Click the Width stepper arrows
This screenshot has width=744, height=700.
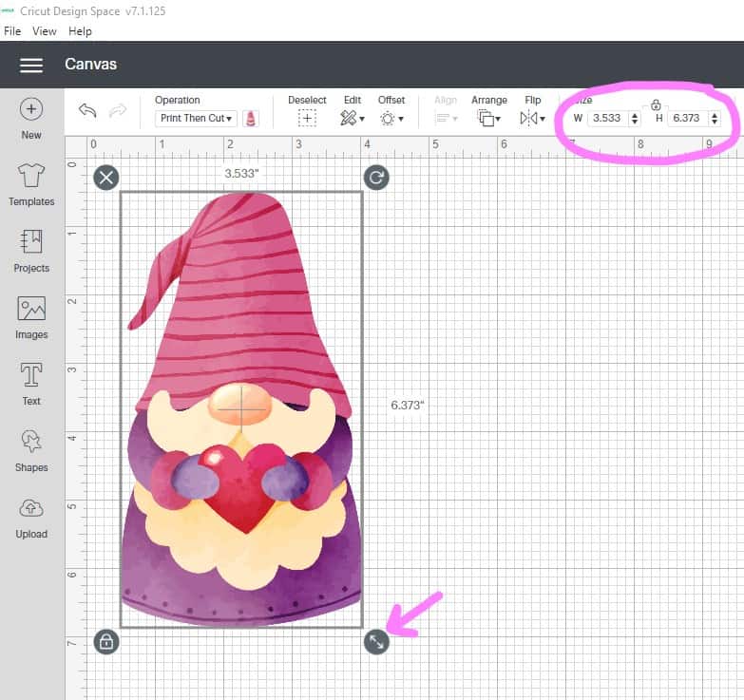pyautogui.click(x=635, y=118)
